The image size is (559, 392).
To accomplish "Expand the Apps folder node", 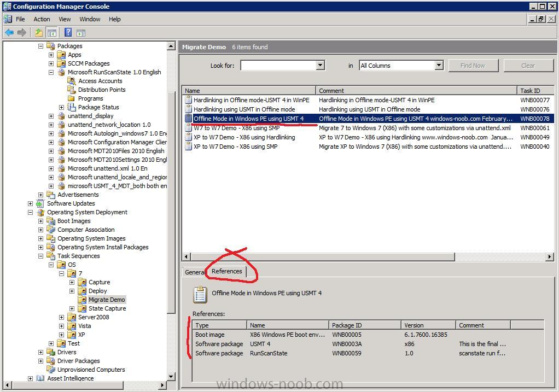I will click(51, 55).
